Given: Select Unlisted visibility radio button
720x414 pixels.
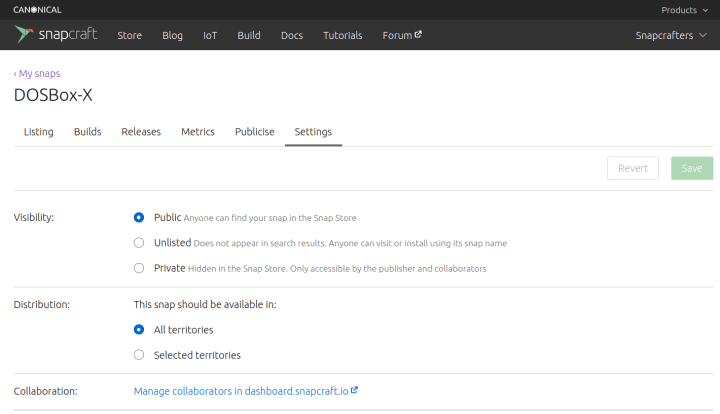Looking at the screenshot, I should coord(139,243).
